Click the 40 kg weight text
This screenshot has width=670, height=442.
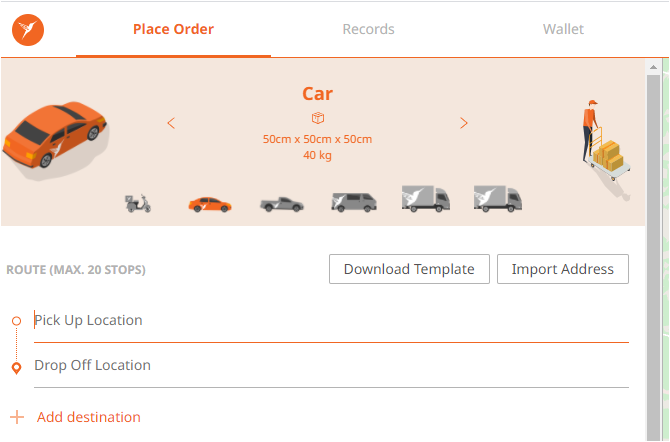pyautogui.click(x=317, y=155)
